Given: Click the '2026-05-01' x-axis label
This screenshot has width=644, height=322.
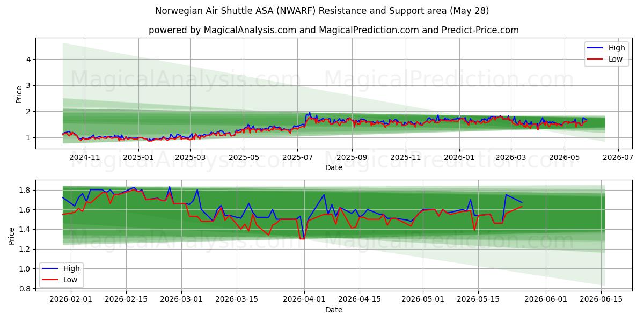Looking at the screenshot, I should point(423,299).
